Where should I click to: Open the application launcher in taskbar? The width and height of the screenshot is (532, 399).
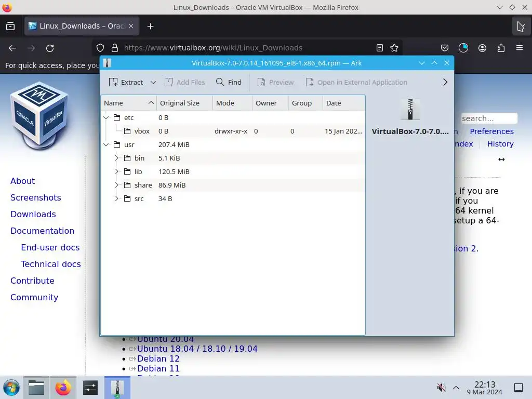[x=11, y=388]
